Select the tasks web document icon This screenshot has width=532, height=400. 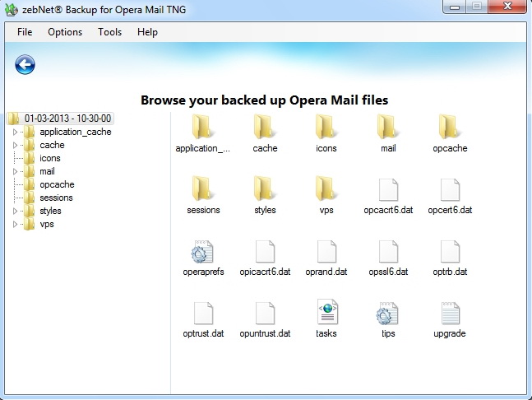327,312
